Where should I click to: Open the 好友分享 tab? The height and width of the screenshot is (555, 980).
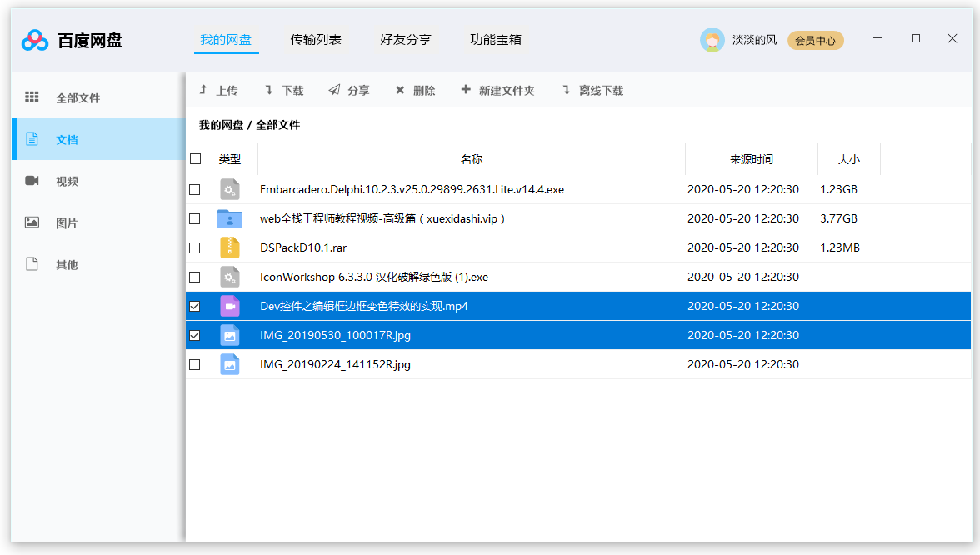click(x=406, y=40)
